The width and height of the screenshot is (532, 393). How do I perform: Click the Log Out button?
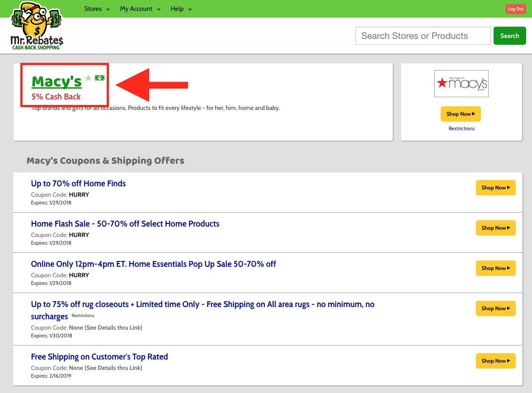[x=515, y=9]
